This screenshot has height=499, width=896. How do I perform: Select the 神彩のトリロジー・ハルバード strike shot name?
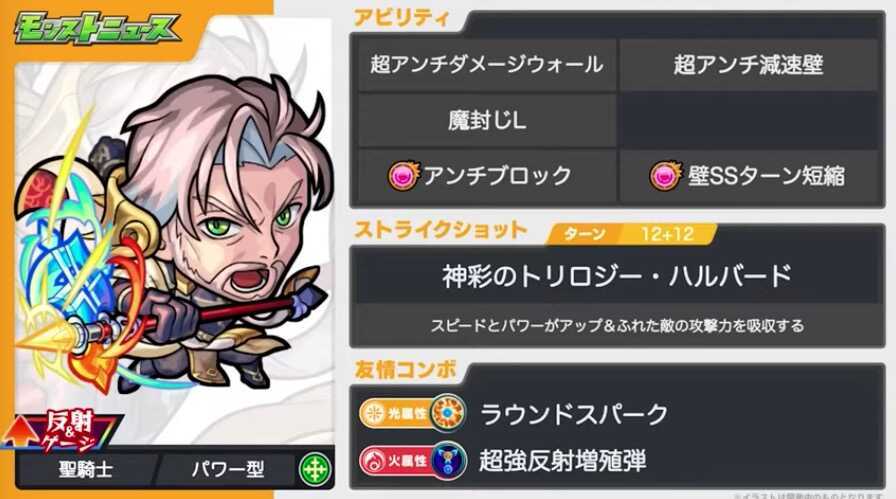[616, 276]
